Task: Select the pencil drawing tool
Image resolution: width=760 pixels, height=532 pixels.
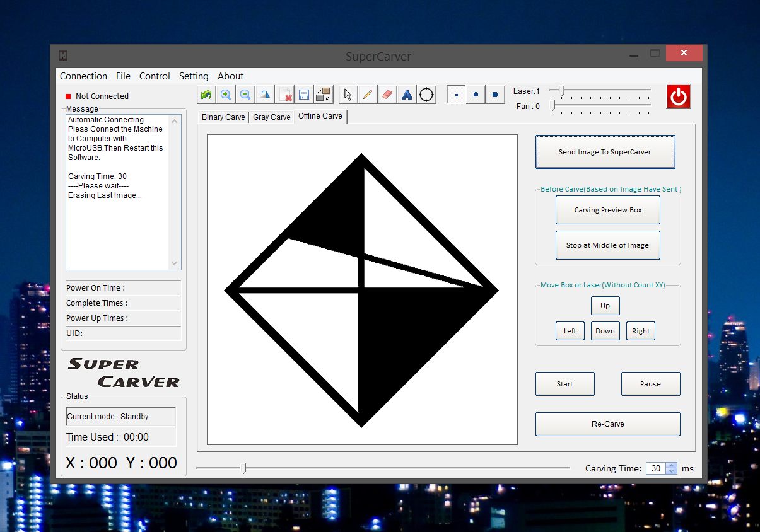Action: coord(368,95)
